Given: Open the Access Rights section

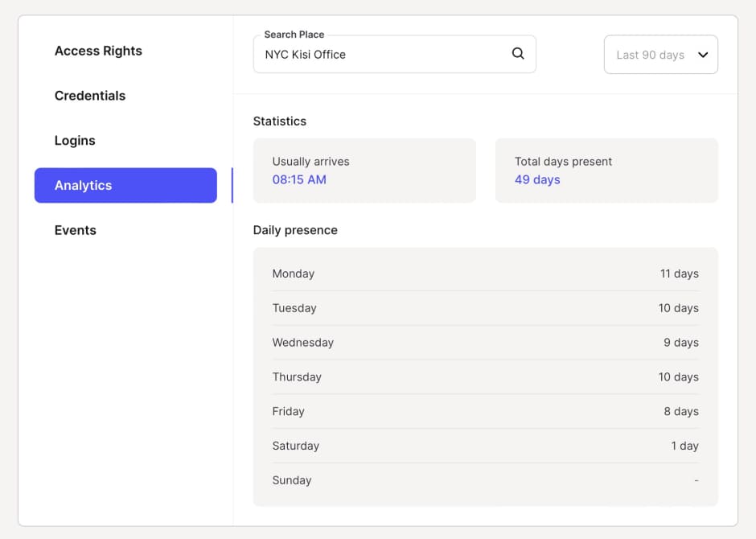Looking at the screenshot, I should tap(98, 51).
